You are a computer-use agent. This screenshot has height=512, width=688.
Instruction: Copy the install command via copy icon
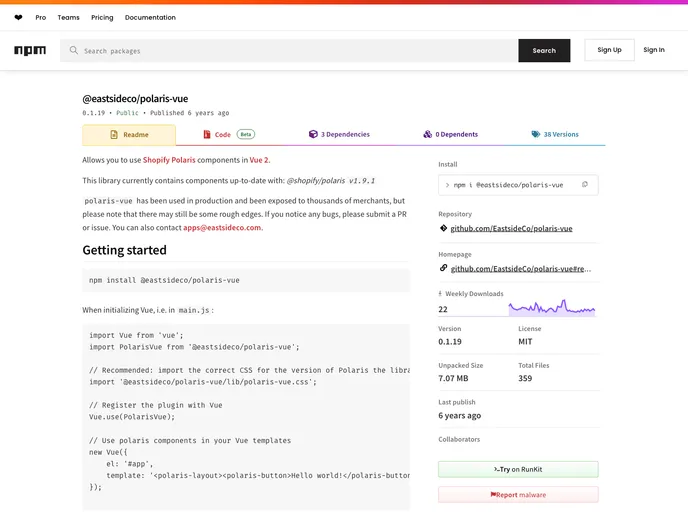585,185
